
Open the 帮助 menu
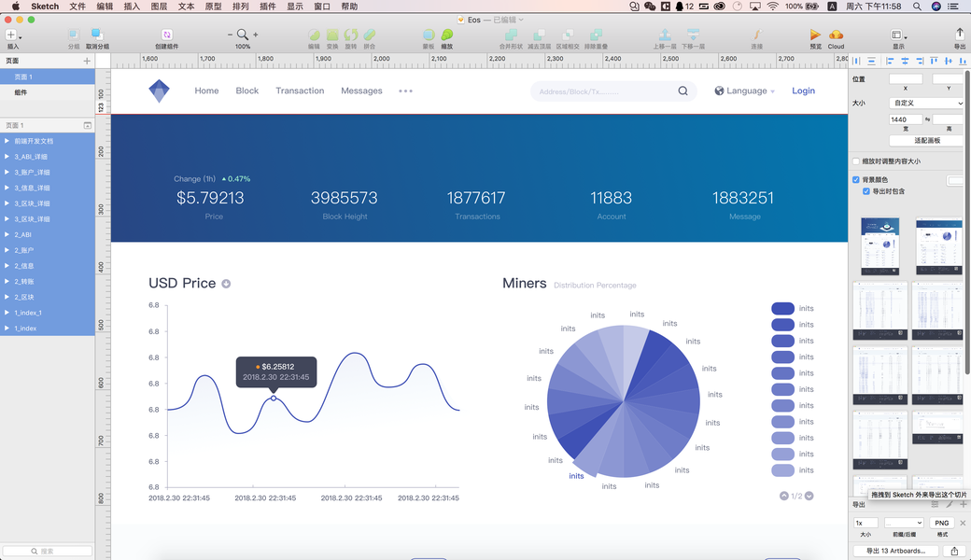349,7
